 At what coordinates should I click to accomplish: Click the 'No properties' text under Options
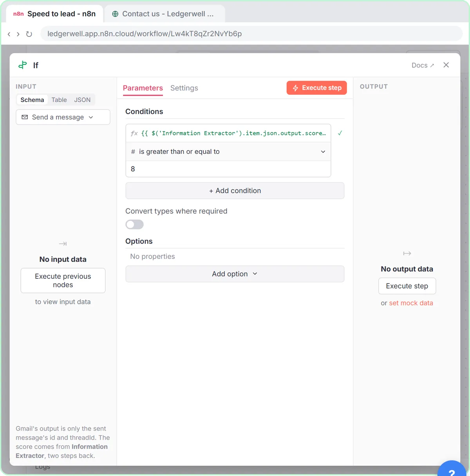(x=152, y=256)
